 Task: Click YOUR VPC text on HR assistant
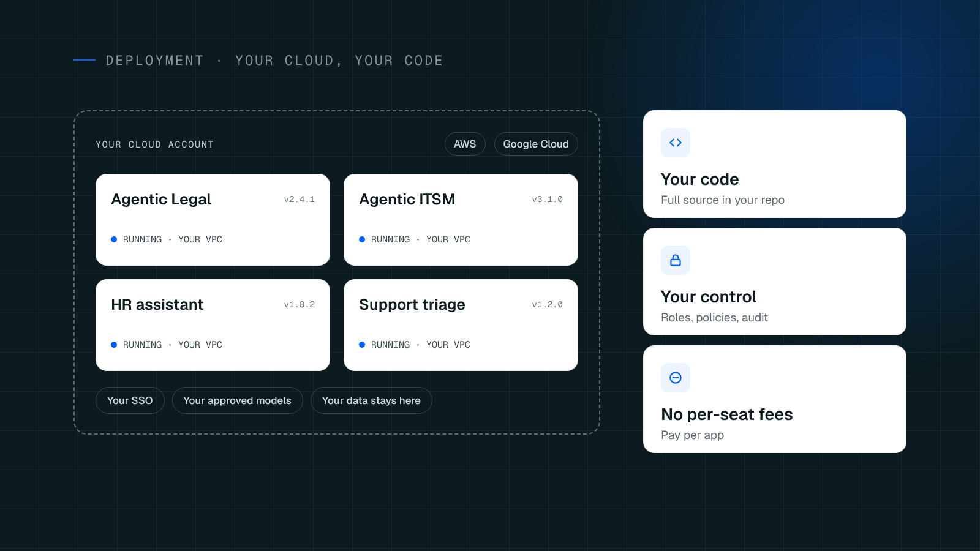pos(200,345)
